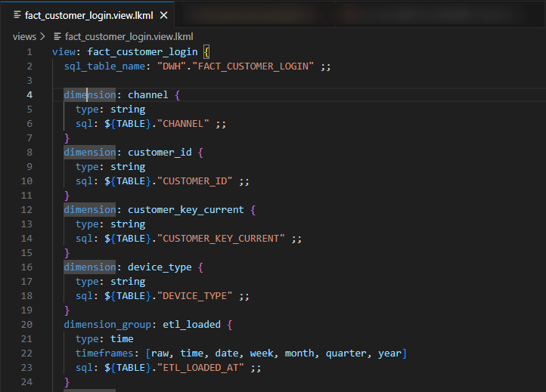Click the fact_customer_login view name in code
The width and height of the screenshot is (546, 392).
tap(142, 52)
